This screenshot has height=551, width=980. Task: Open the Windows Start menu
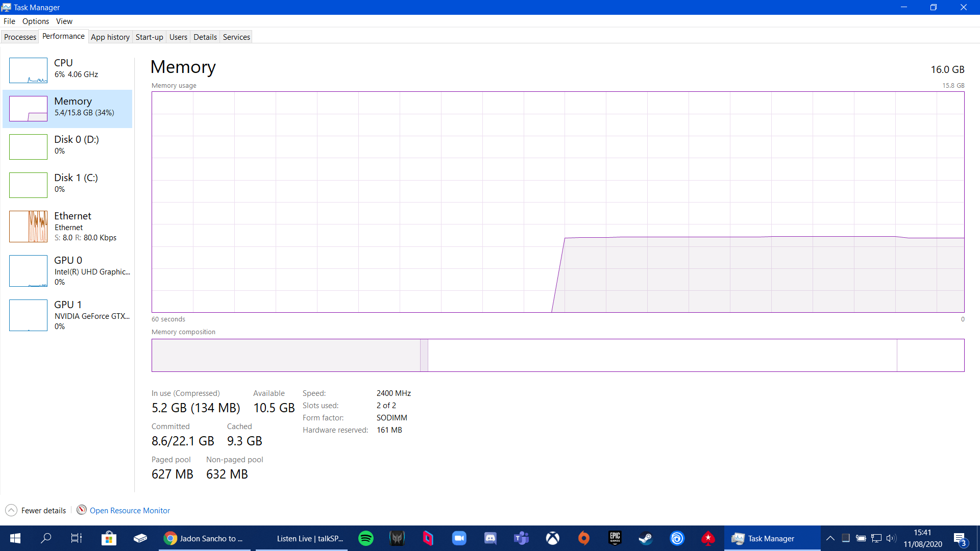[x=15, y=538]
